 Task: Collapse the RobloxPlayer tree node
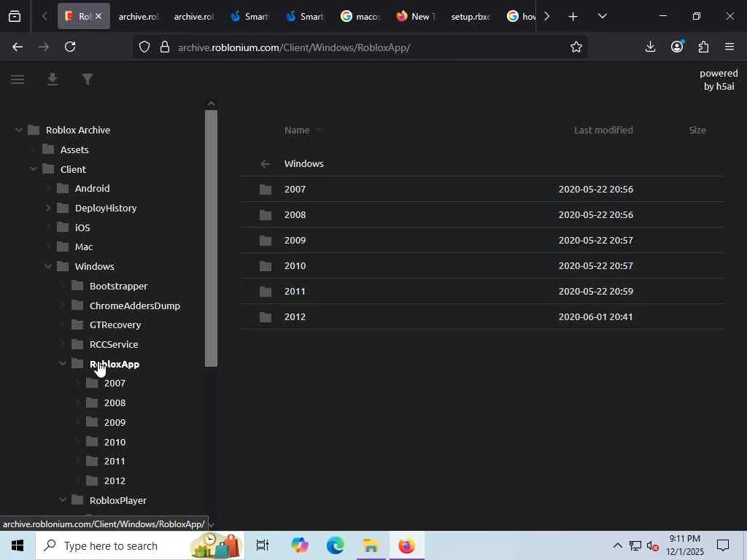point(63,500)
